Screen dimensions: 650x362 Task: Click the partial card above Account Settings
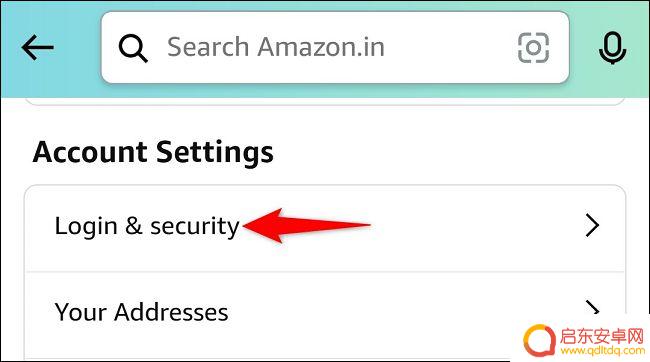325,101
